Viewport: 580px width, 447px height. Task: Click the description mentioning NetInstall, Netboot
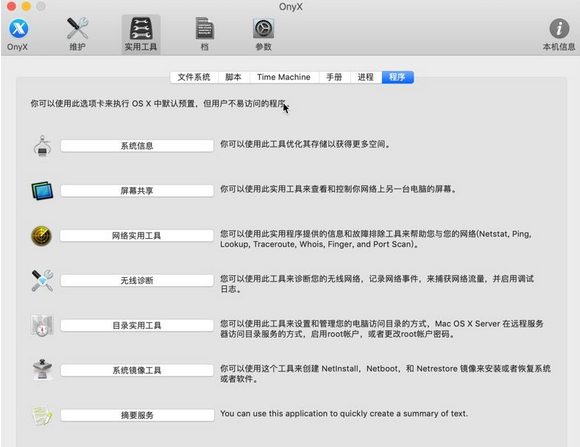(385, 374)
